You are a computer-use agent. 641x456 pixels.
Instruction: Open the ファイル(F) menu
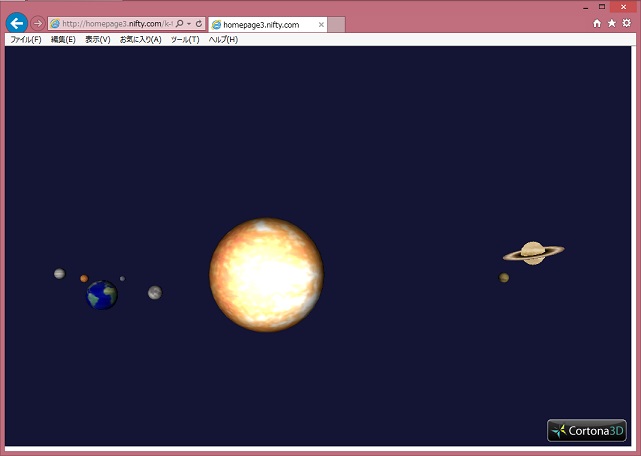pos(25,39)
